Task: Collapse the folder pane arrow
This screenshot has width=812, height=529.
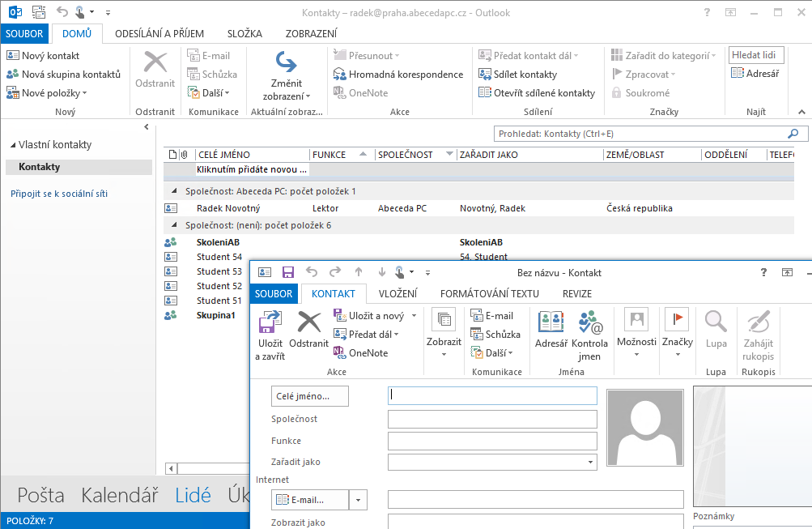Action: 147,127
